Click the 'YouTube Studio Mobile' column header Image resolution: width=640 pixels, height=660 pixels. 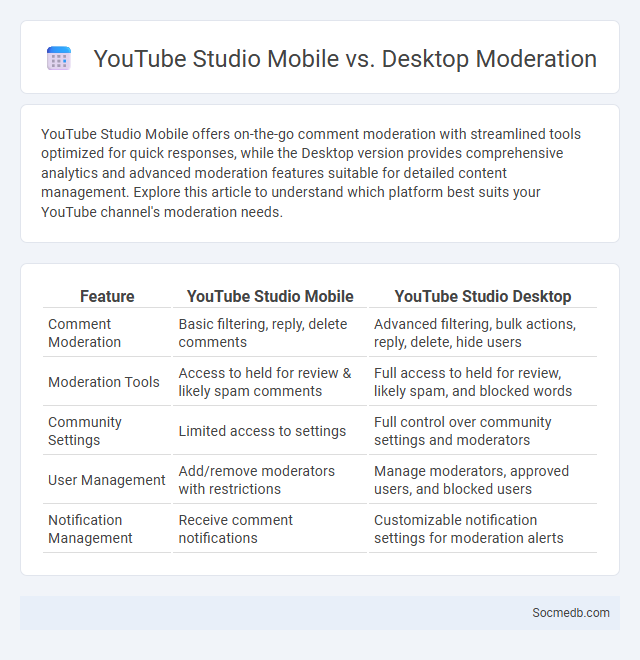270,296
